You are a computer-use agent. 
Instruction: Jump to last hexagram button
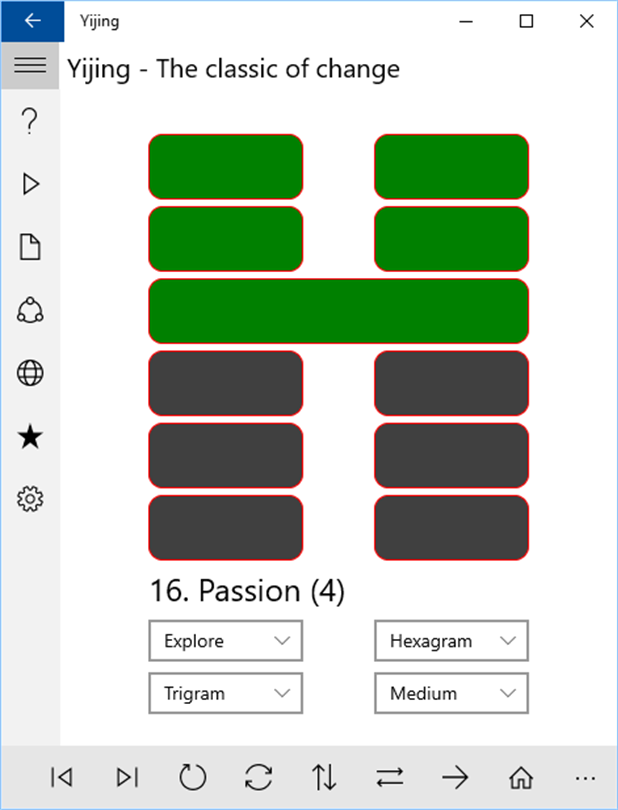coord(127,777)
